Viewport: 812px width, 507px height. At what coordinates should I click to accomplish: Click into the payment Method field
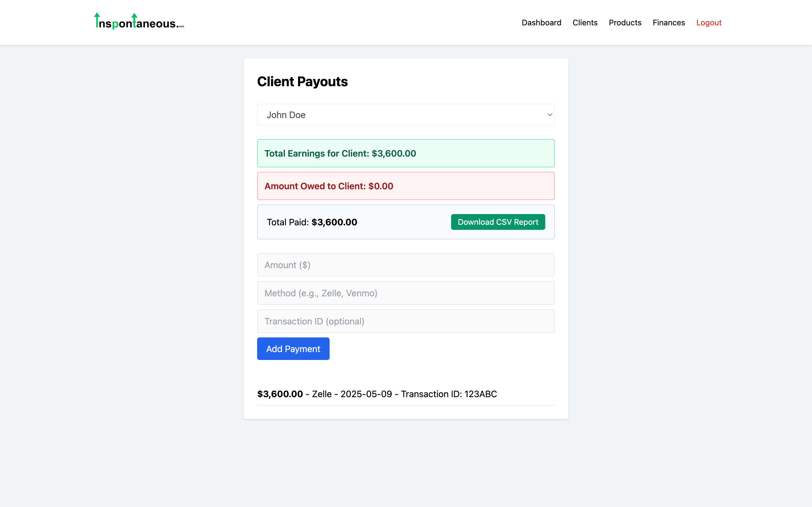click(405, 293)
